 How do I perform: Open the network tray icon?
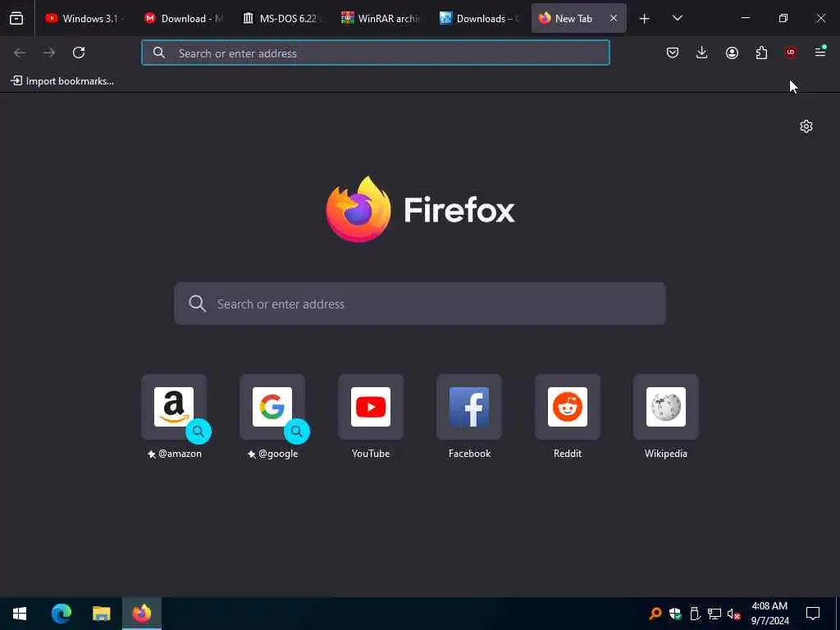point(714,614)
